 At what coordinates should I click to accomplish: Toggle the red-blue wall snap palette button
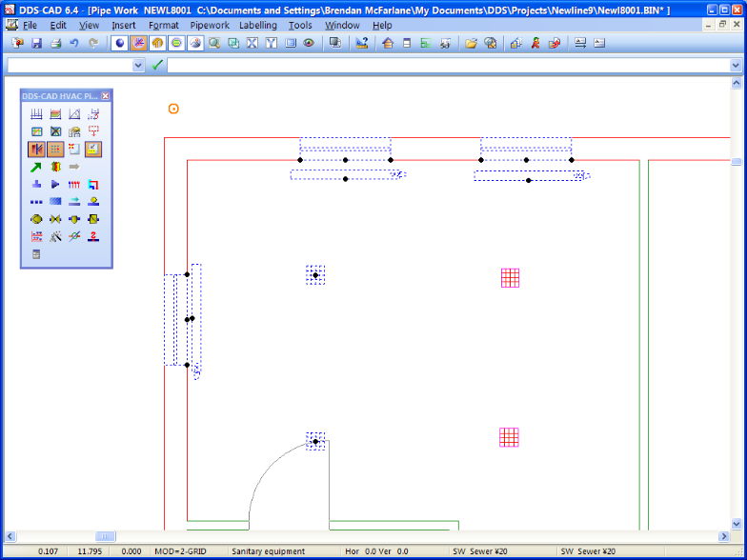click(36, 150)
